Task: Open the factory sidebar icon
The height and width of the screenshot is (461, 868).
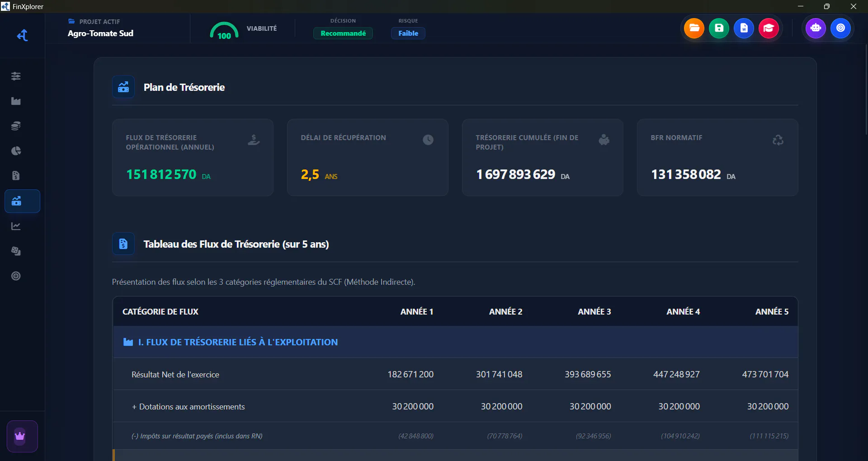Action: coord(16,101)
